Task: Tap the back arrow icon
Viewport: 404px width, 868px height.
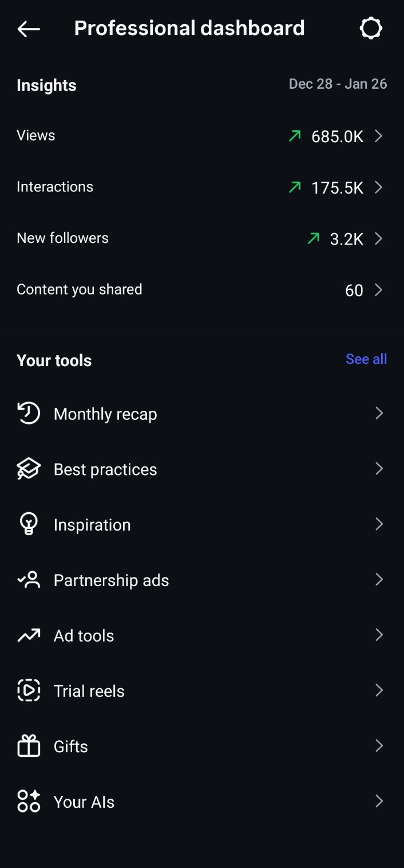Action: tap(29, 29)
